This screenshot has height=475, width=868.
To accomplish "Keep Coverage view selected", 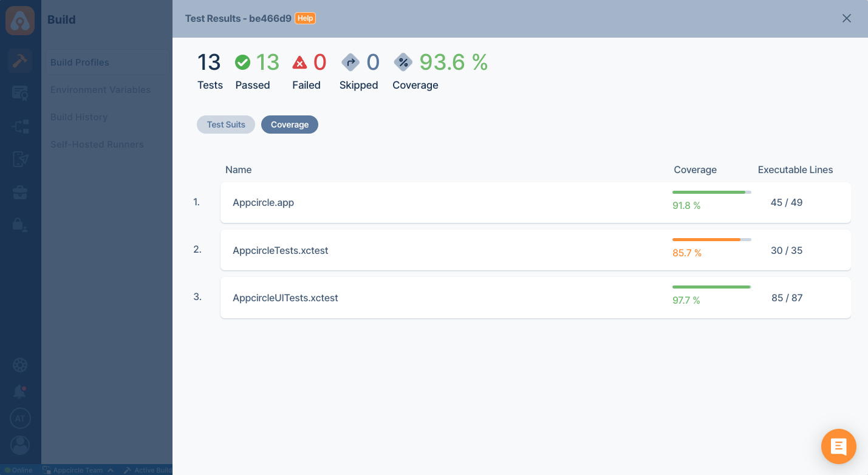I will coord(290,124).
